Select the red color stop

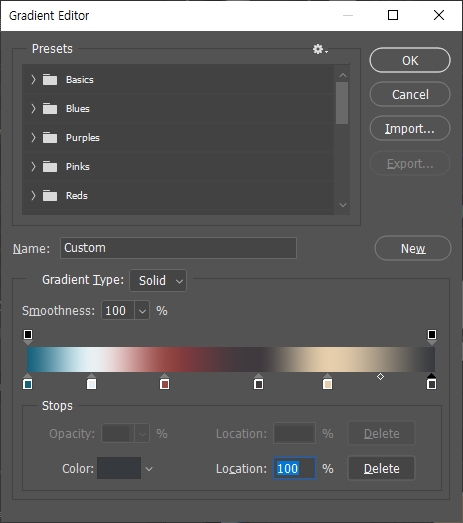164,382
